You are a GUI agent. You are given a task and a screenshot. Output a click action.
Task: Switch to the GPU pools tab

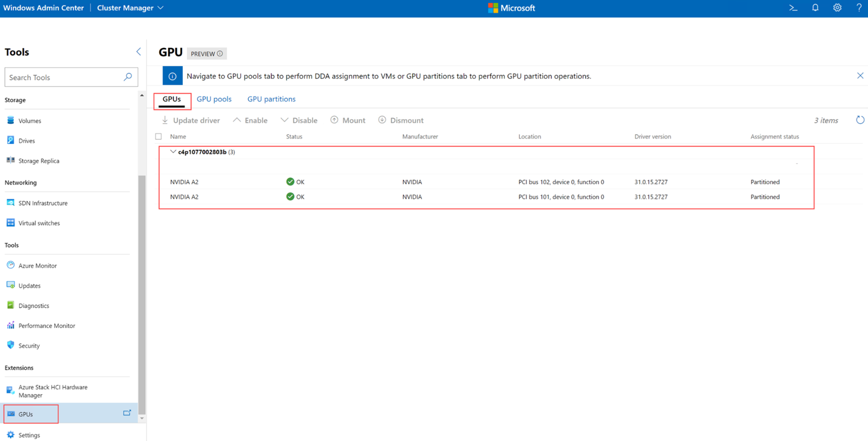click(214, 99)
